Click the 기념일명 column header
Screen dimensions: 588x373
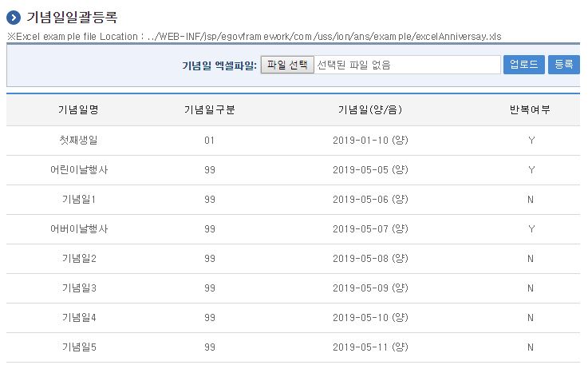coord(78,110)
